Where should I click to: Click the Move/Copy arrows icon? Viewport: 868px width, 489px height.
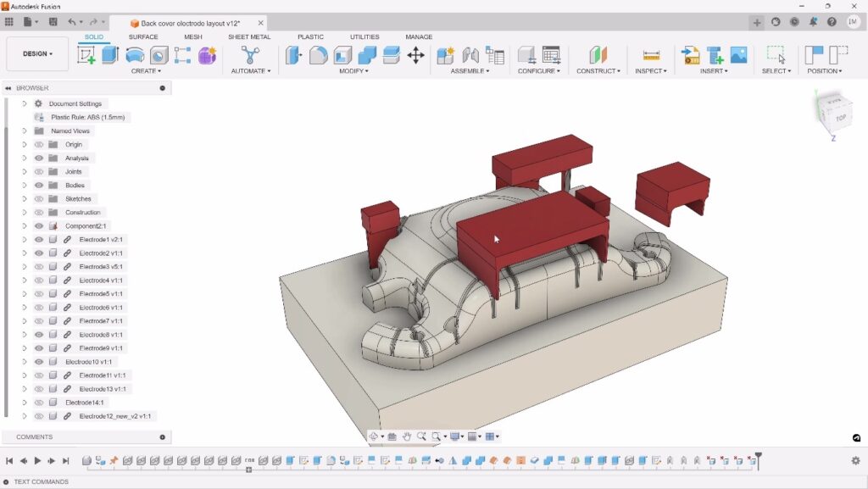pos(415,55)
